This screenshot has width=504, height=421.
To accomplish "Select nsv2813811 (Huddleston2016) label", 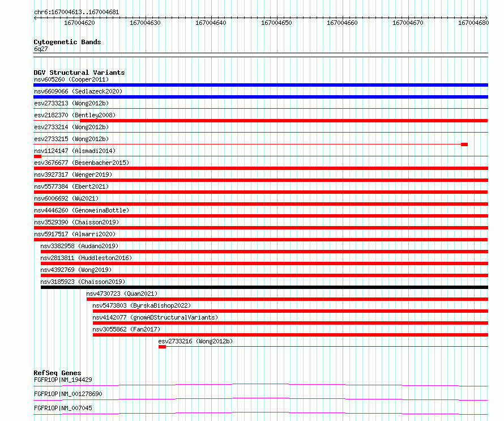I will tap(86, 258).
